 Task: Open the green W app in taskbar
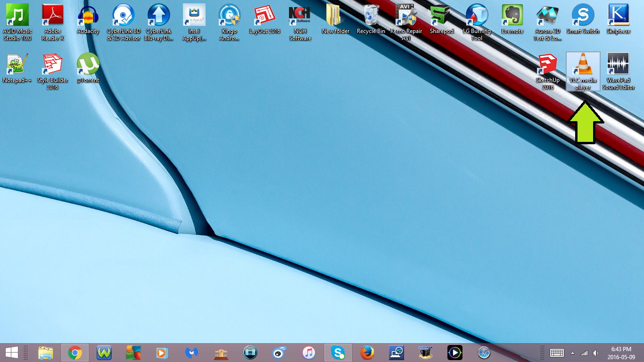click(104, 352)
